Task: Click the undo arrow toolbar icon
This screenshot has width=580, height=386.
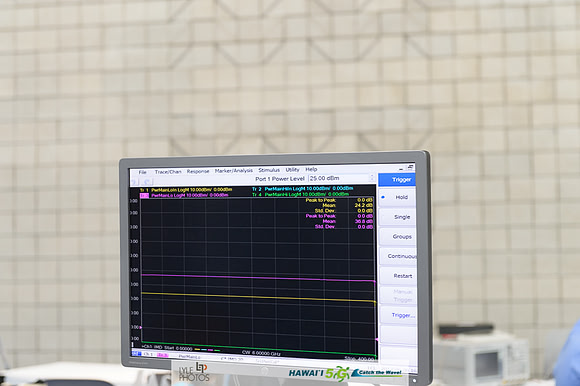Action: click(x=135, y=182)
